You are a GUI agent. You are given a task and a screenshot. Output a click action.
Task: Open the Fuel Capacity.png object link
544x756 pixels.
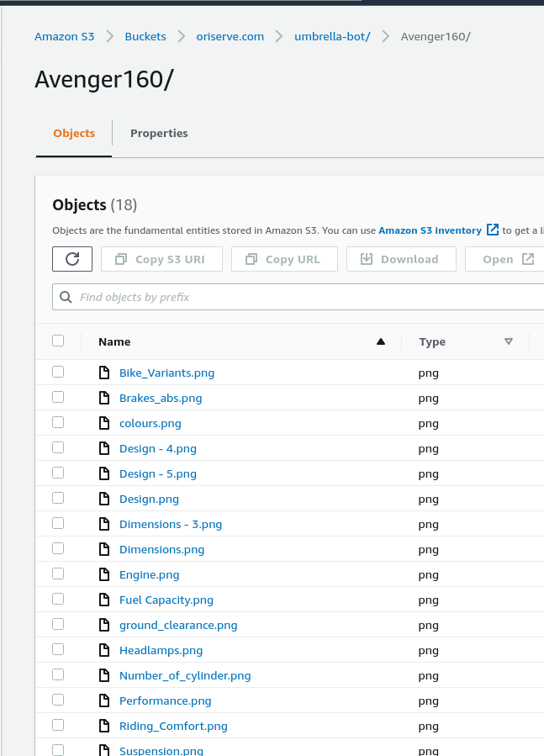click(166, 600)
